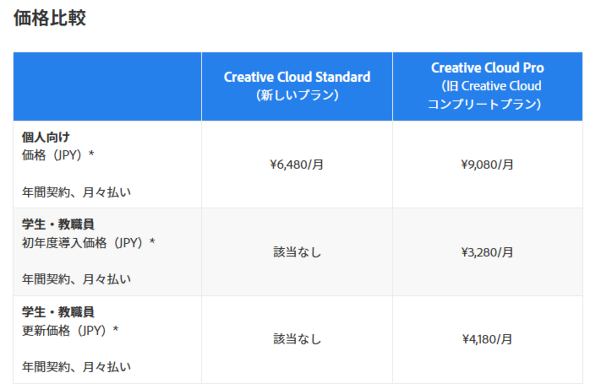This screenshot has height=389, width=590.
Task: Select the 個人向け row label
Action: 46,137
